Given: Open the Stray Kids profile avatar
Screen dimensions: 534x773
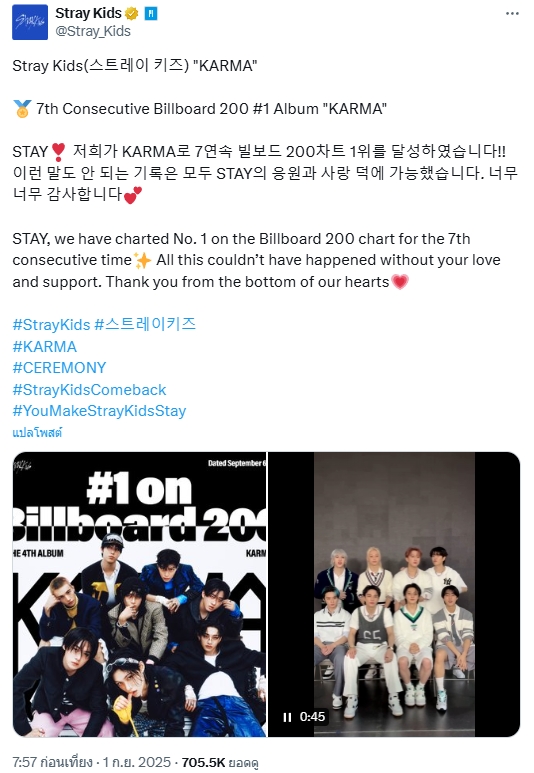Looking at the screenshot, I should (30, 22).
